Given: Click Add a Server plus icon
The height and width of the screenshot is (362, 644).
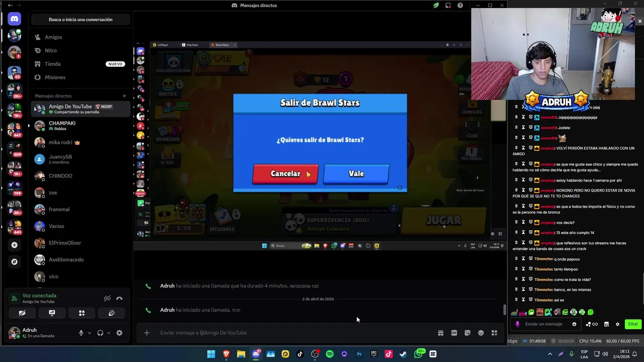Looking at the screenshot, I should [14, 245].
